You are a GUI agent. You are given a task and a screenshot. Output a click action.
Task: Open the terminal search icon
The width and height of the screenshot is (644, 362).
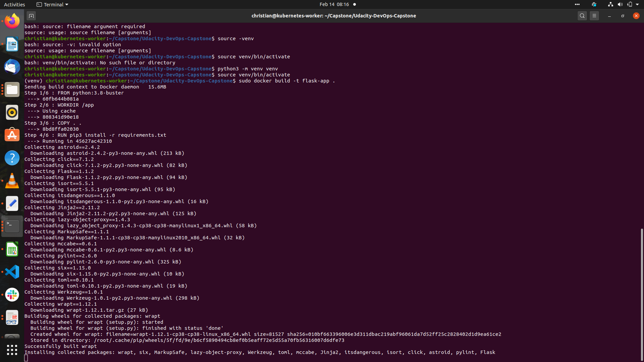[582, 16]
